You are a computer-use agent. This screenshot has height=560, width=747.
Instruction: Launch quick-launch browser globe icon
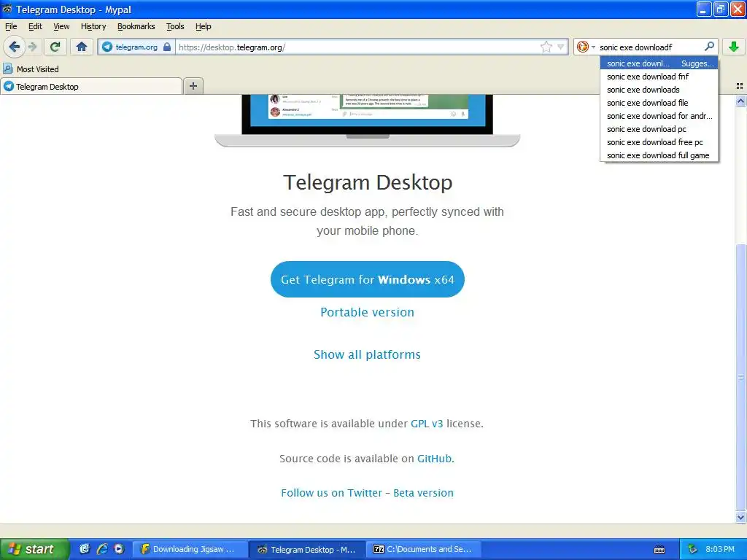[x=85, y=549]
